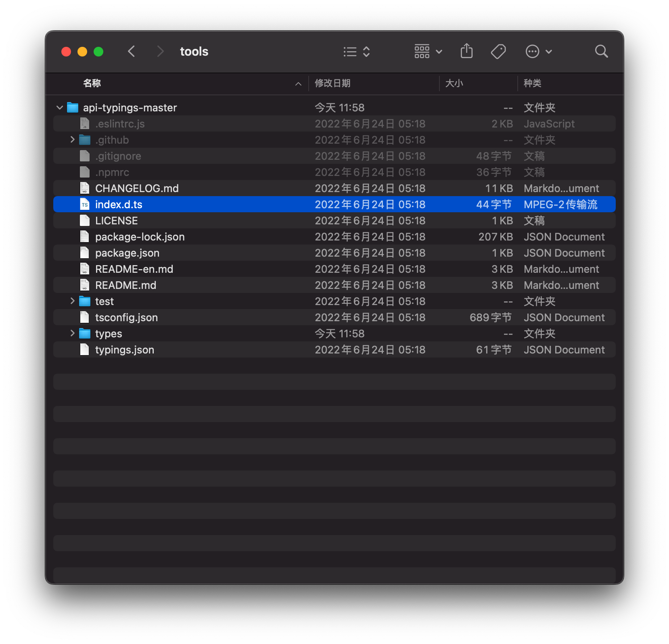Click the CHANGELOG.md file icon
Viewport: 669px width, 644px height.
coord(84,188)
